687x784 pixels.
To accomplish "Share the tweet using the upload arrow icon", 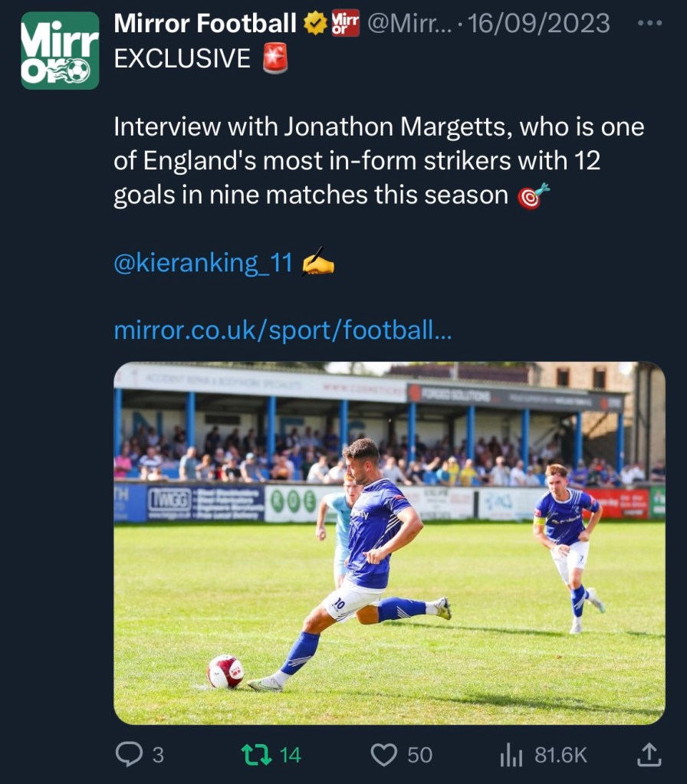I will (x=649, y=755).
